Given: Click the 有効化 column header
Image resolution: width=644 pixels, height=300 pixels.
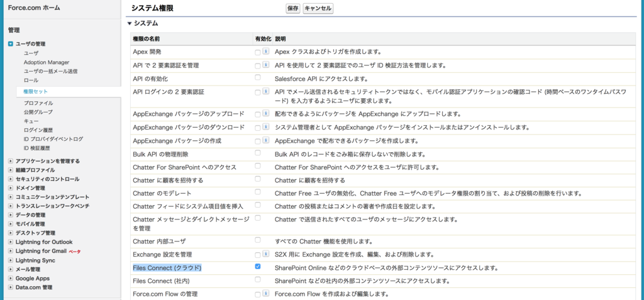Looking at the screenshot, I should (264, 39).
